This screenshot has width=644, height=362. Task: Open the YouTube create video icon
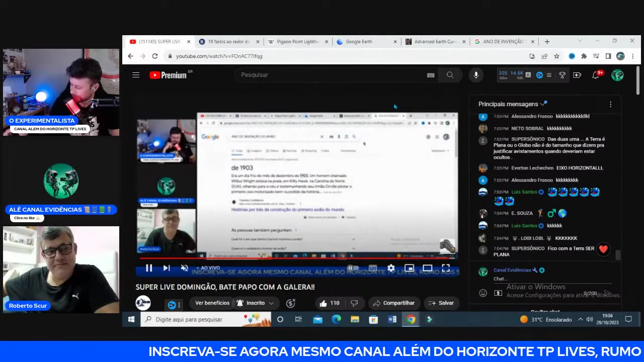[577, 75]
